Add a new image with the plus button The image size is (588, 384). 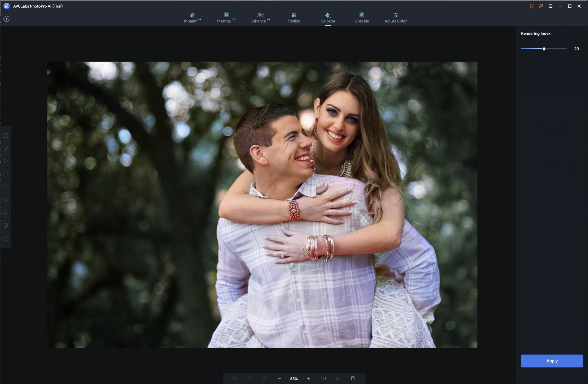[x=6, y=19]
